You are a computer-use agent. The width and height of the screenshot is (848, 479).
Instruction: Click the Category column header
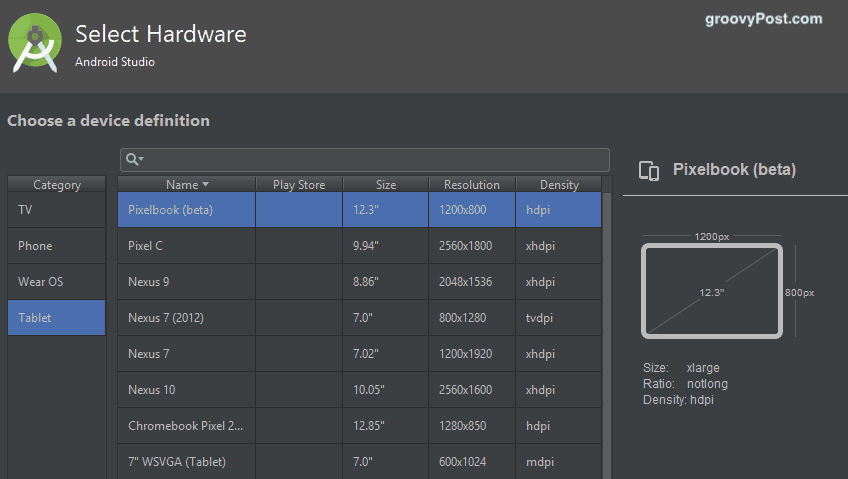click(56, 184)
